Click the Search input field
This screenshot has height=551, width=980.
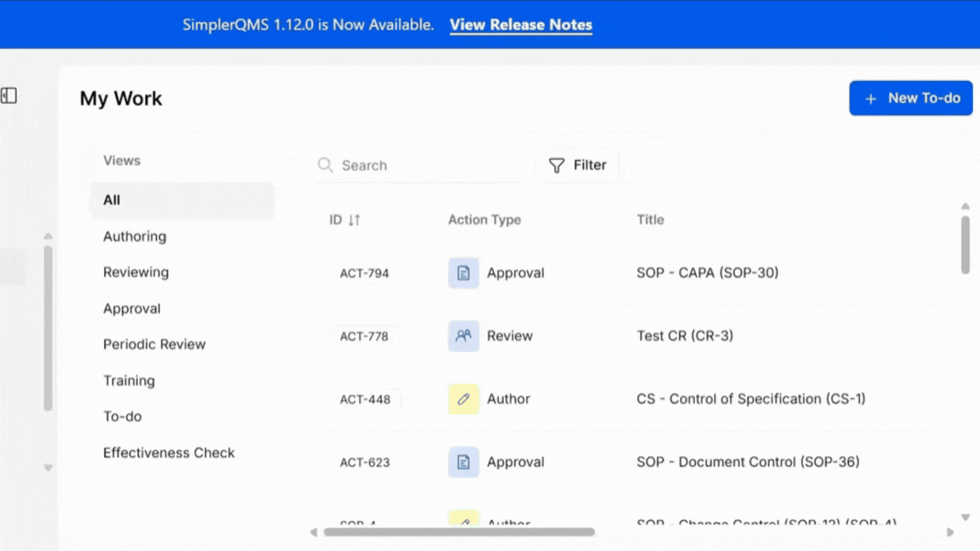(x=417, y=165)
